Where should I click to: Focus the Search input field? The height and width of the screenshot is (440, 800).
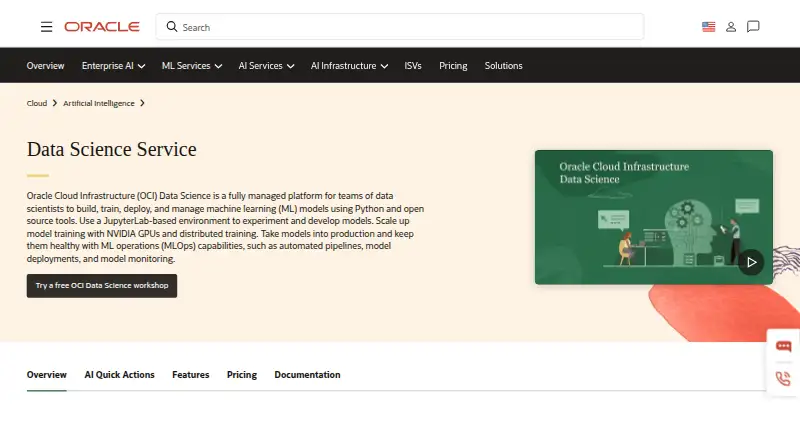click(x=400, y=27)
